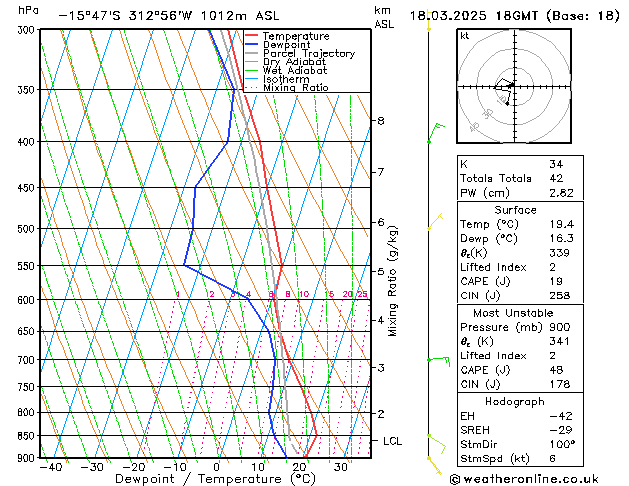Click the 'Wet Adiabat' legend entry
Image resolution: width=629 pixels, height=486 pixels.
295,71
